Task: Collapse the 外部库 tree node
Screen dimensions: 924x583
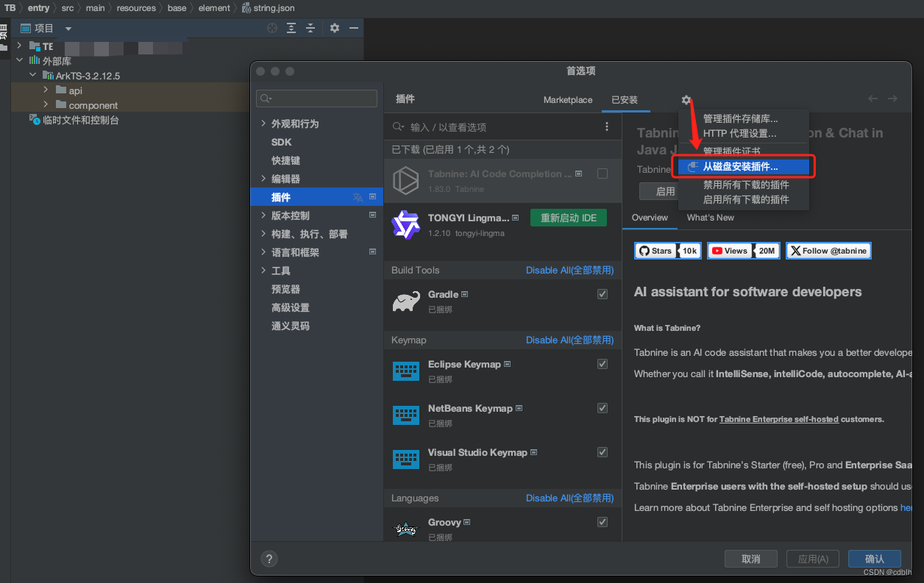Action: (x=20, y=60)
